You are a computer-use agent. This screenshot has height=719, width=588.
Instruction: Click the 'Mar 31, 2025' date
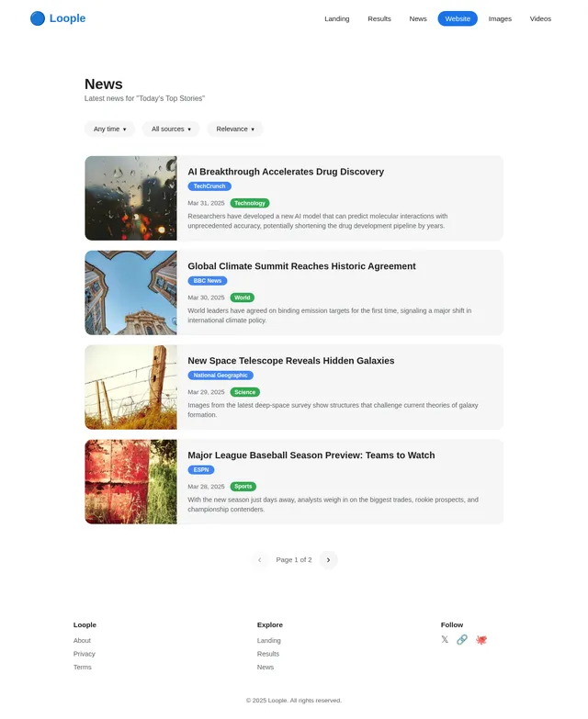point(206,203)
